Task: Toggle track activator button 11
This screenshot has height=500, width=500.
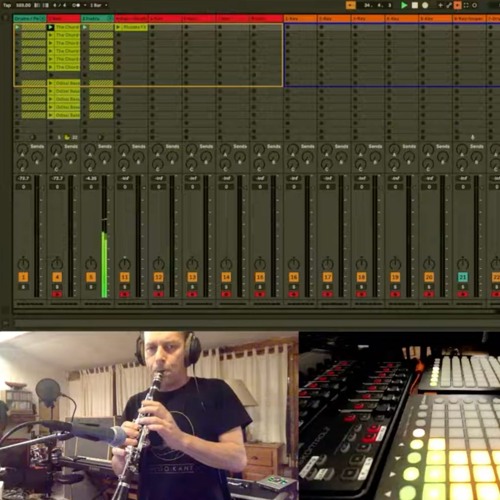Action: pyautogui.click(x=125, y=277)
